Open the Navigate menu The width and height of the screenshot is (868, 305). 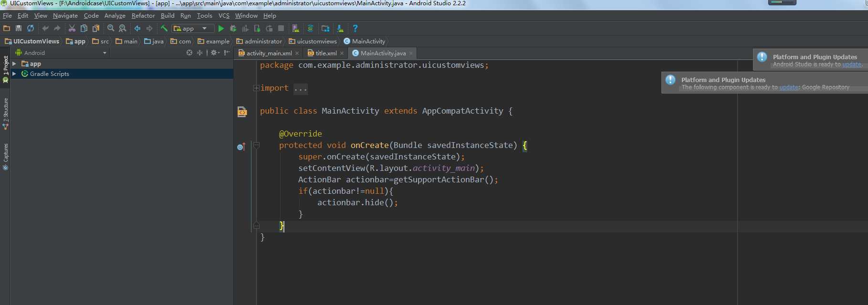coord(65,16)
